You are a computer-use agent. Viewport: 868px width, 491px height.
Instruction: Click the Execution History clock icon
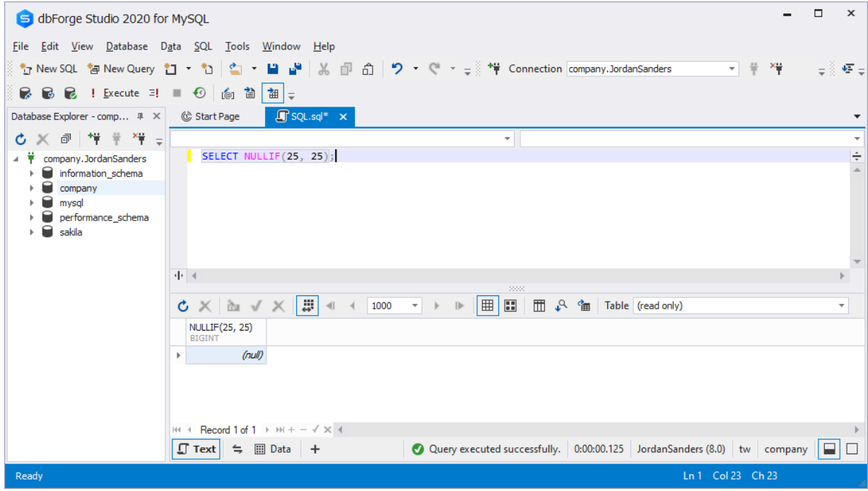coord(199,93)
